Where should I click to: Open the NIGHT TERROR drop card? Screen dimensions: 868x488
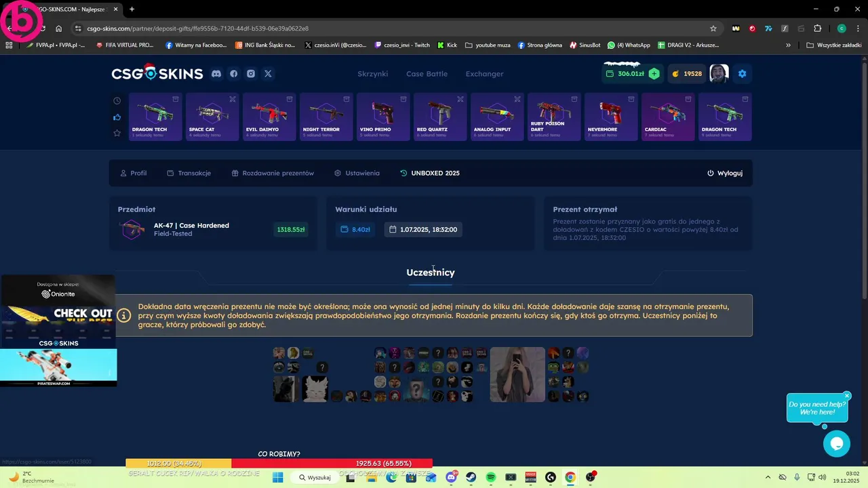click(325, 117)
